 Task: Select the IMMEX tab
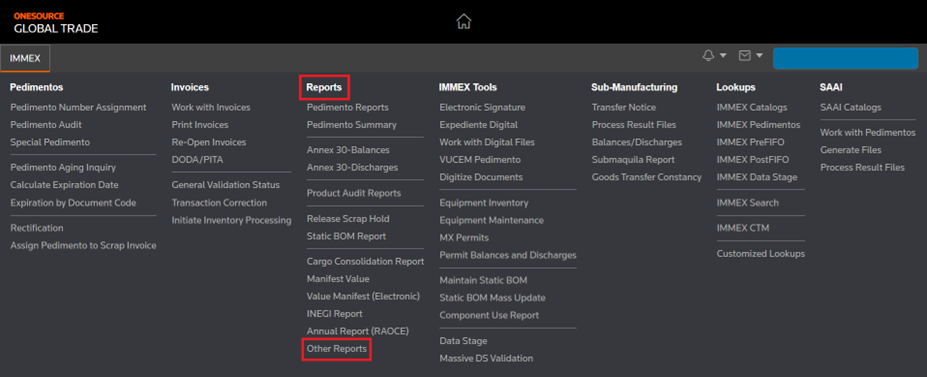[25, 58]
